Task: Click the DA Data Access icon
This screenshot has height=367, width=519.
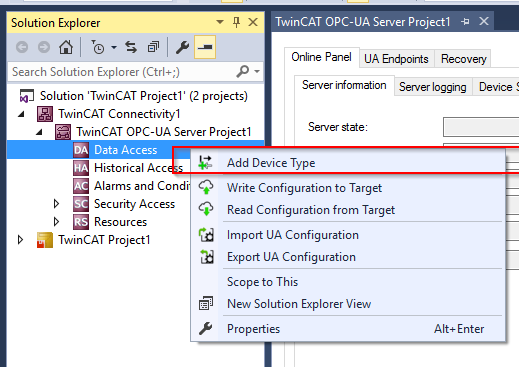Action: [81, 150]
